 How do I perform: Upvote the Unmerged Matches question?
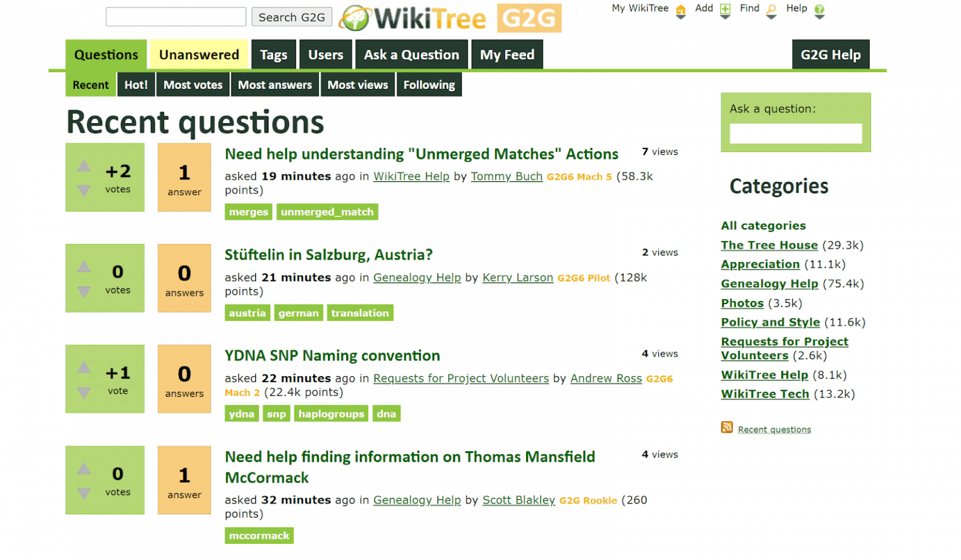[84, 166]
